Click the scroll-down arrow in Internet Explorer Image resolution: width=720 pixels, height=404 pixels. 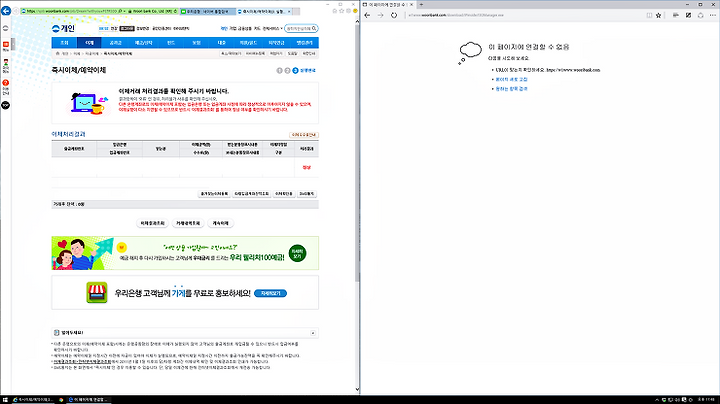click(358, 390)
